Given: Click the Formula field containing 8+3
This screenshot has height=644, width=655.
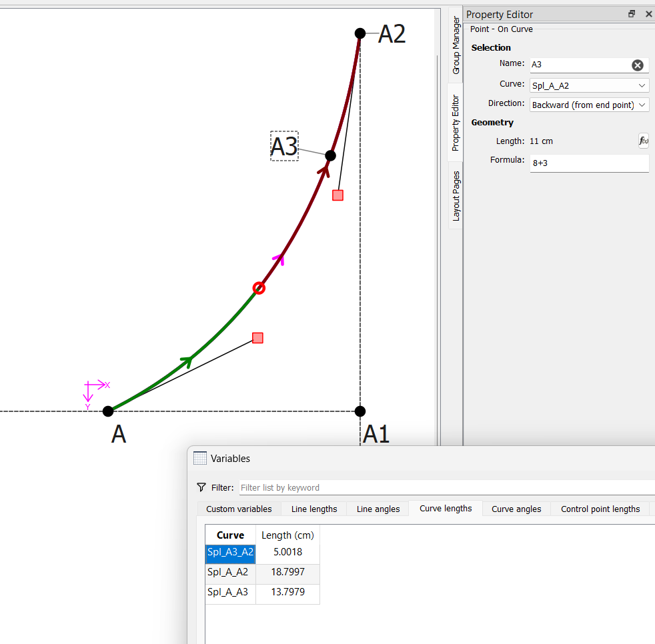Looking at the screenshot, I should tap(589, 163).
